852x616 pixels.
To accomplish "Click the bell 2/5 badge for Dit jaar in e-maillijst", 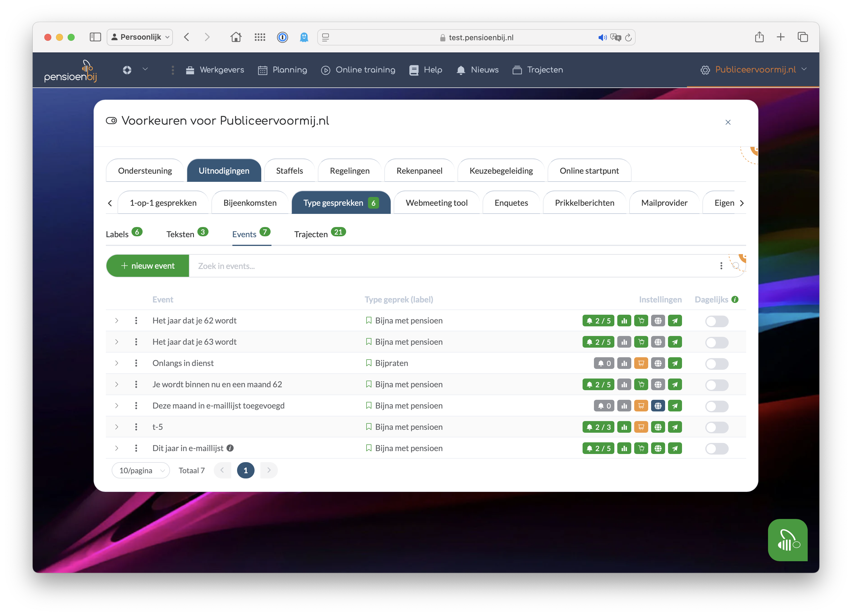I will click(x=598, y=448).
